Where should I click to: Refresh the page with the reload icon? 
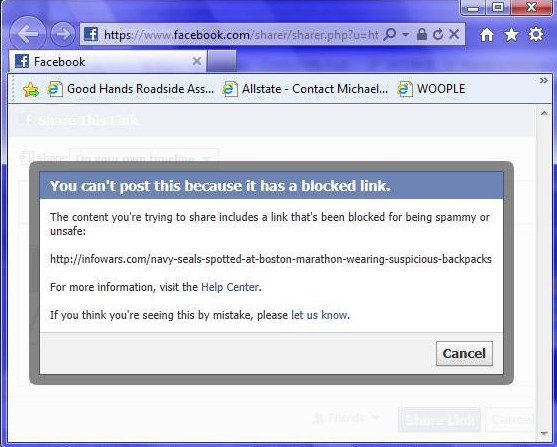coord(438,34)
